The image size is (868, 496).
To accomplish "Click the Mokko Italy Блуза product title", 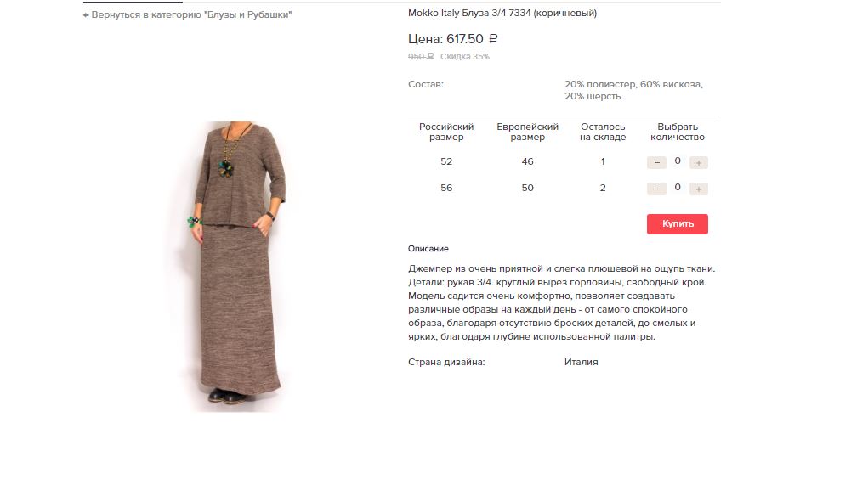I will click(502, 13).
